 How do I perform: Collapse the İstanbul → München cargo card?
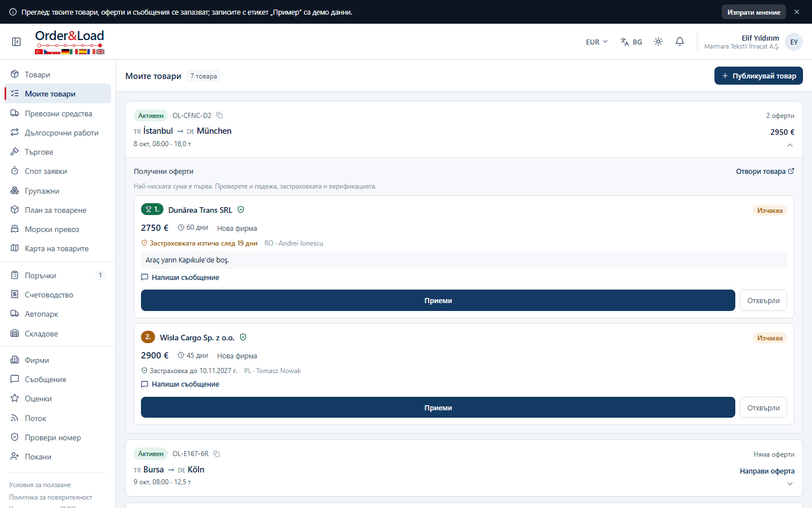(x=790, y=145)
